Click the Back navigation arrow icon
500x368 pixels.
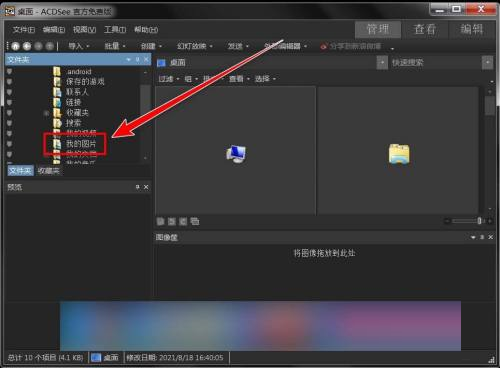[27, 46]
